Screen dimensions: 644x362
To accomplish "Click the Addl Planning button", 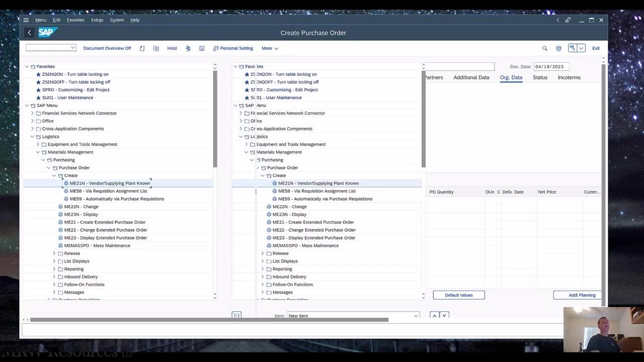I will (579, 295).
